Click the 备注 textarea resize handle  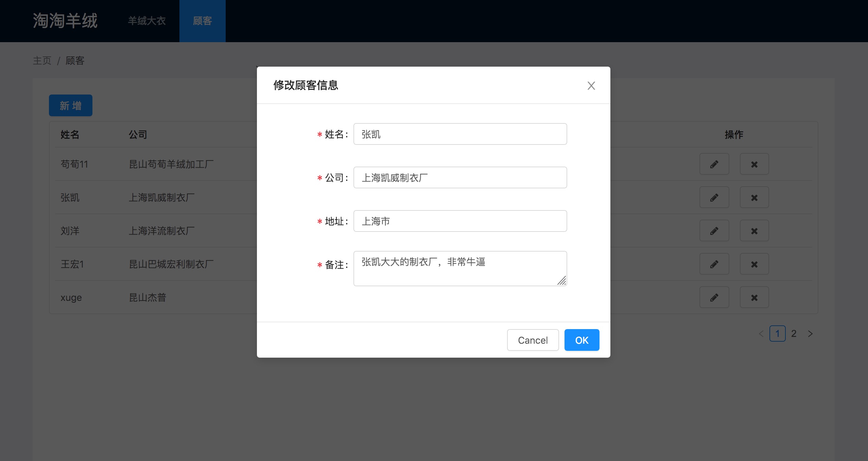pyautogui.click(x=562, y=281)
